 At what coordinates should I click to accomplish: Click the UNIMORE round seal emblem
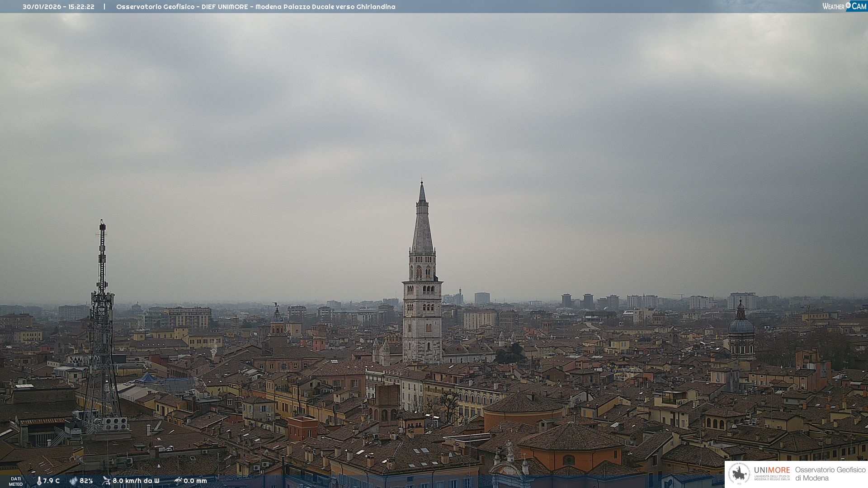(739, 474)
